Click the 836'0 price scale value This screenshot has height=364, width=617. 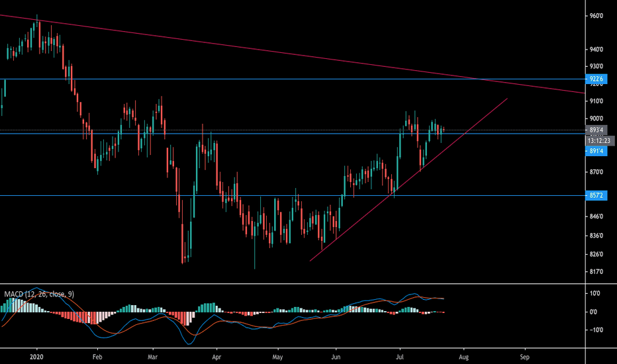click(596, 236)
